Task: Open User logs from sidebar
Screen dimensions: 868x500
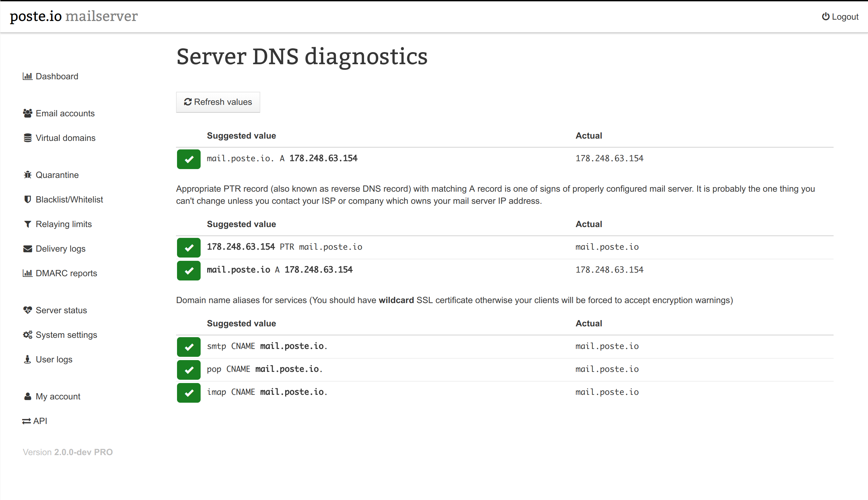Action: pos(54,359)
